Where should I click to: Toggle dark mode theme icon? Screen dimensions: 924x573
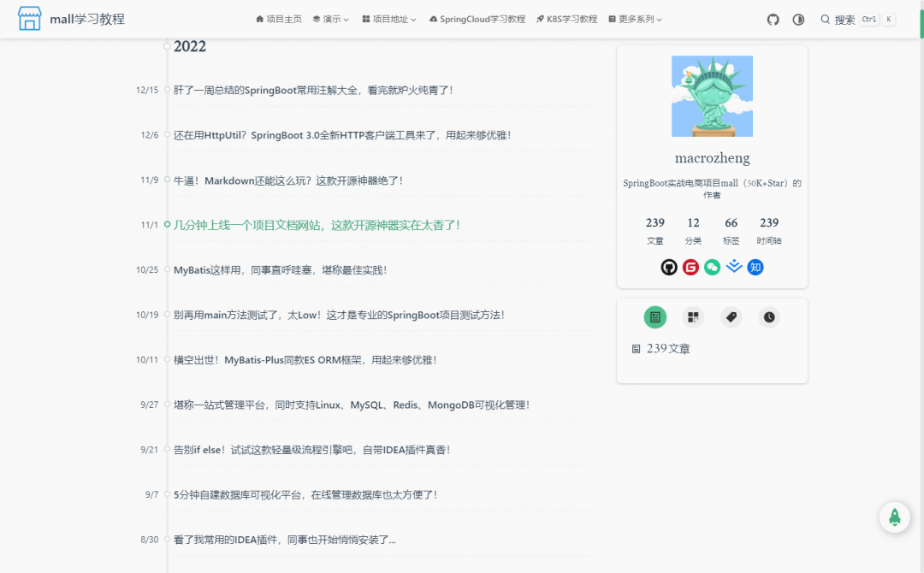pos(798,20)
